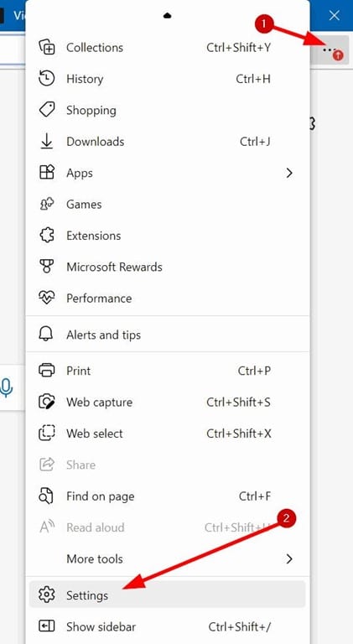Click the microphone voice search icon
This screenshot has width=353, height=644.
point(6,387)
